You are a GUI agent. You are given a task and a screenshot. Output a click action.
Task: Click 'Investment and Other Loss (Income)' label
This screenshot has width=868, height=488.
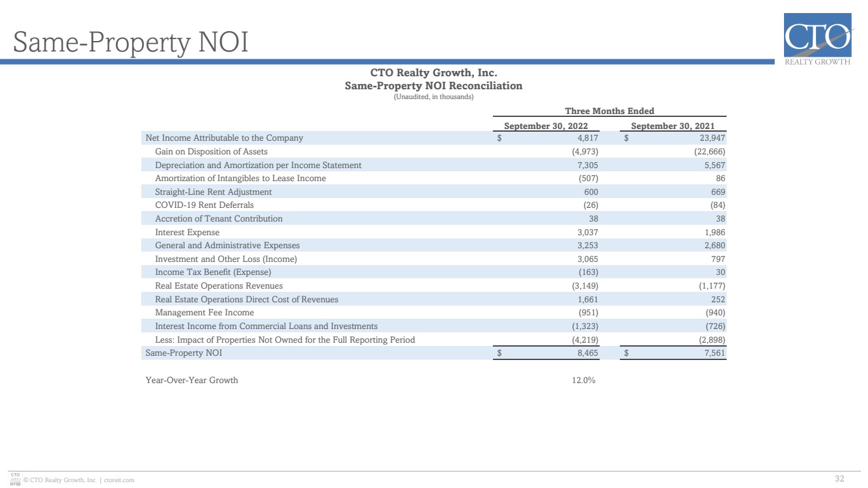[226, 259]
